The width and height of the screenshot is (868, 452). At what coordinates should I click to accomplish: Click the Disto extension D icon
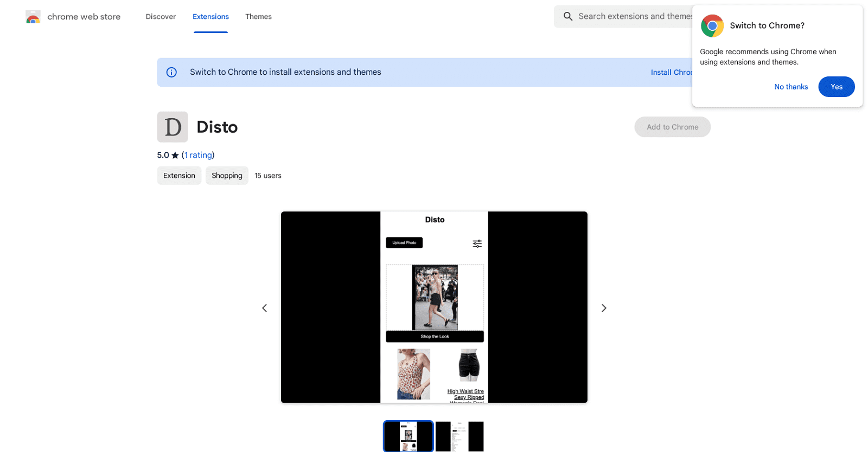click(x=173, y=127)
